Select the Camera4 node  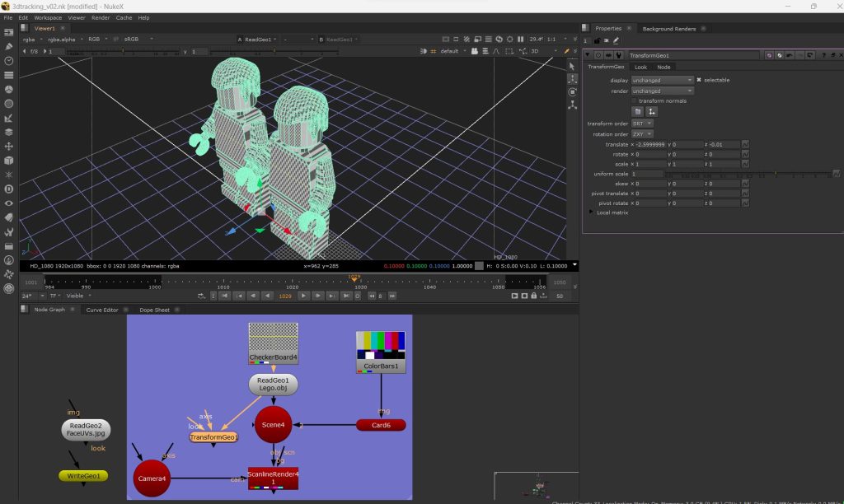[152, 478]
